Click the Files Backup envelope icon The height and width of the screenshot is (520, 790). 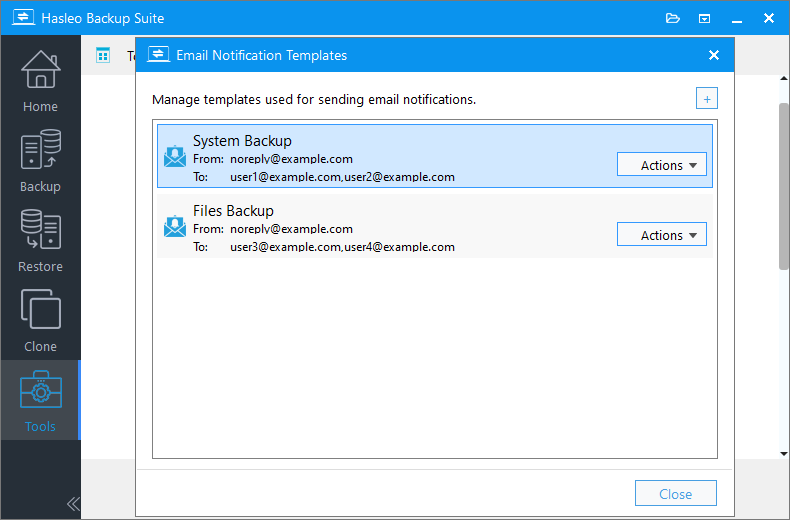(175, 226)
